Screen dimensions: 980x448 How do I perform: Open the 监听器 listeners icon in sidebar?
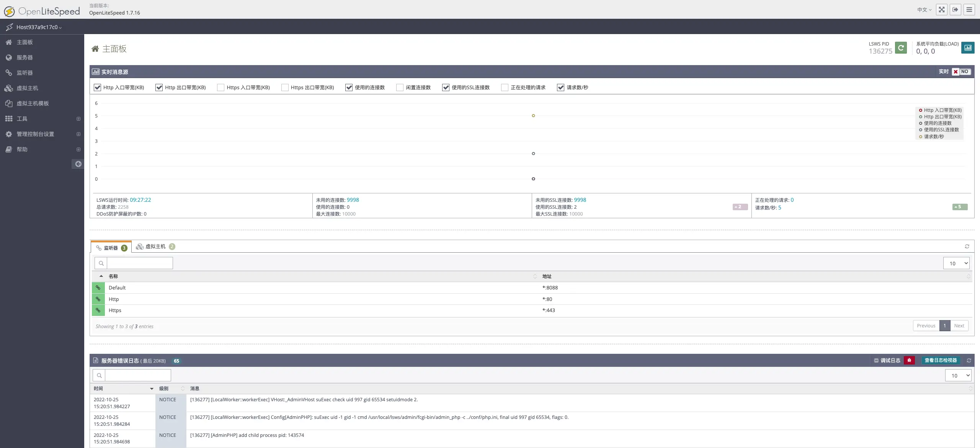[x=9, y=73]
